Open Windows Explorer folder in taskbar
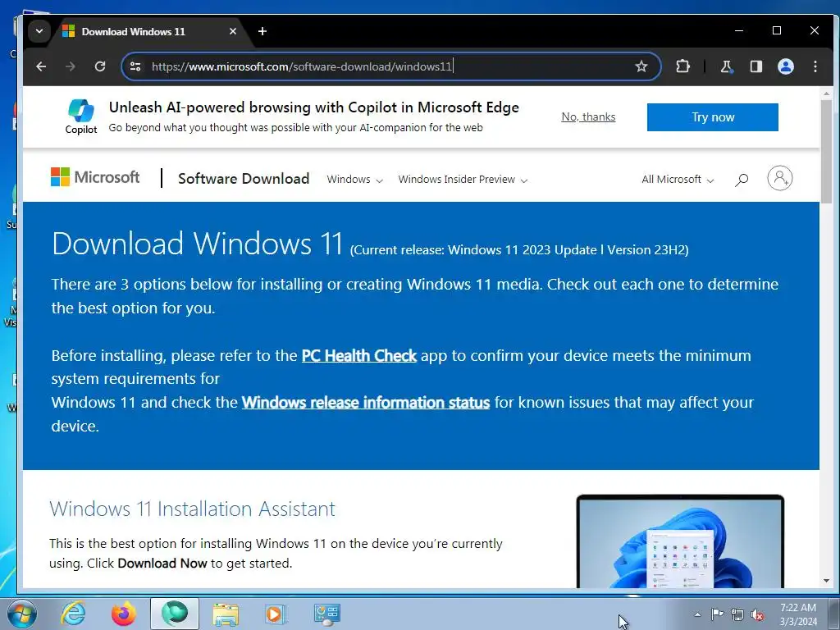Image resolution: width=840 pixels, height=630 pixels. [x=226, y=614]
